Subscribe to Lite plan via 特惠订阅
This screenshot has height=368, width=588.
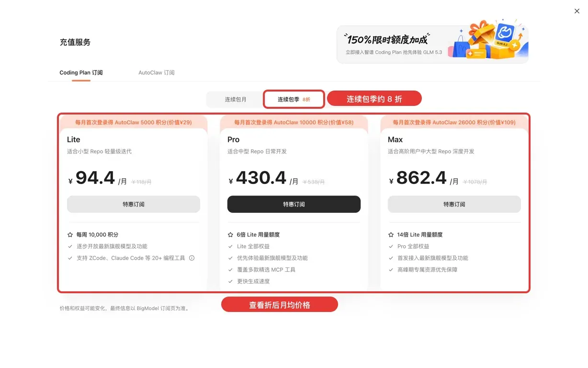[x=134, y=204]
